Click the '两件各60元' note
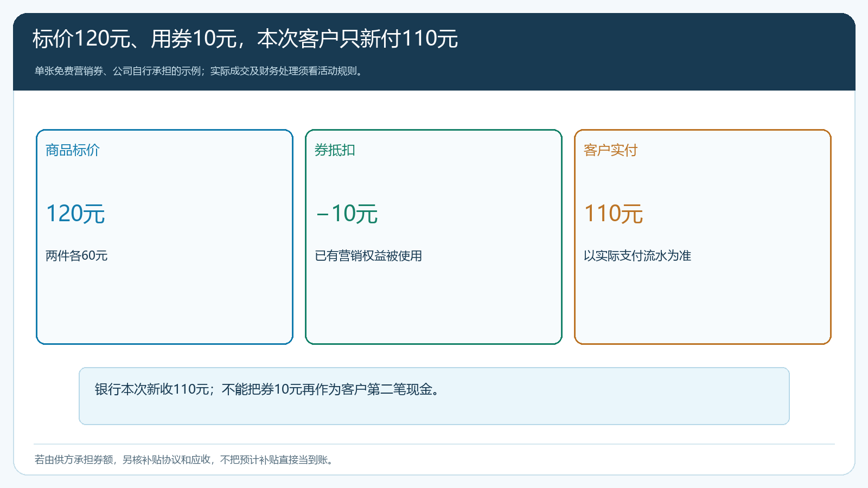This screenshot has height=488, width=868. tap(76, 256)
